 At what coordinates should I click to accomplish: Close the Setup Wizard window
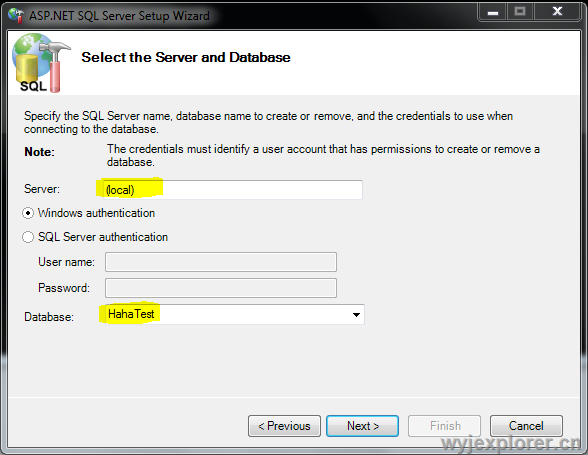tap(557, 12)
